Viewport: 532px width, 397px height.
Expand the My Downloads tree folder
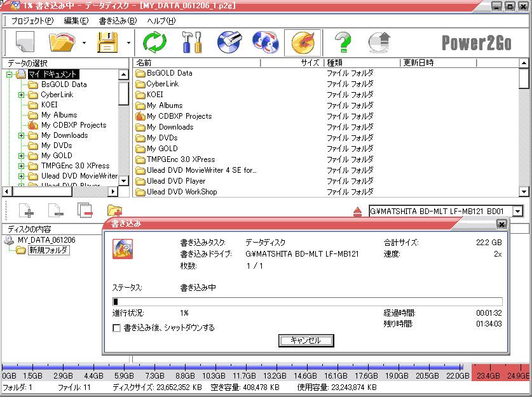click(x=21, y=135)
